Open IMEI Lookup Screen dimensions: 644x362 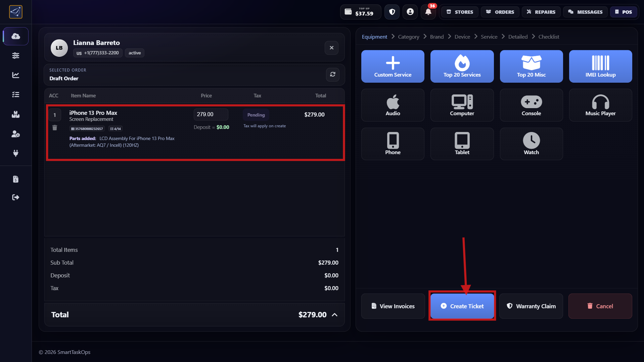(601, 66)
